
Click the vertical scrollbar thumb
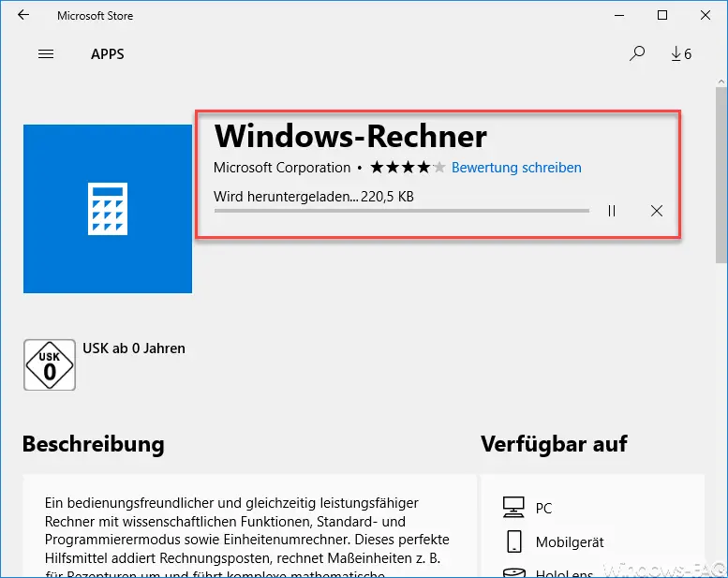(721, 175)
